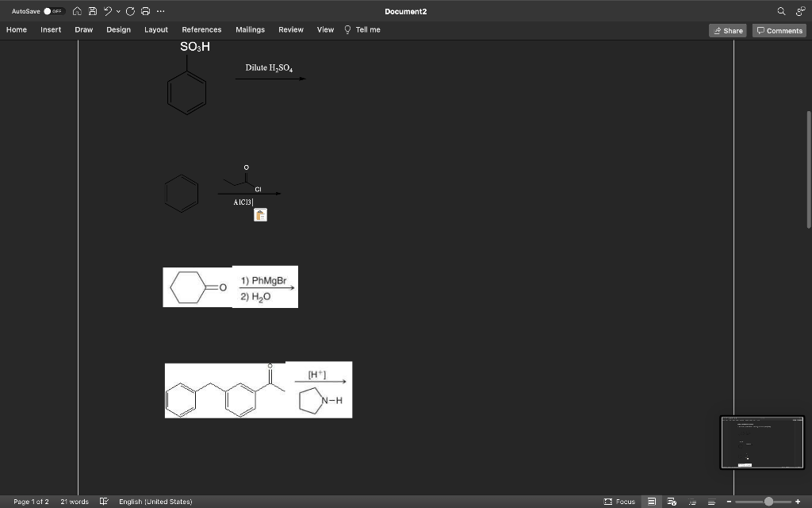Select the Save icon

(x=92, y=11)
